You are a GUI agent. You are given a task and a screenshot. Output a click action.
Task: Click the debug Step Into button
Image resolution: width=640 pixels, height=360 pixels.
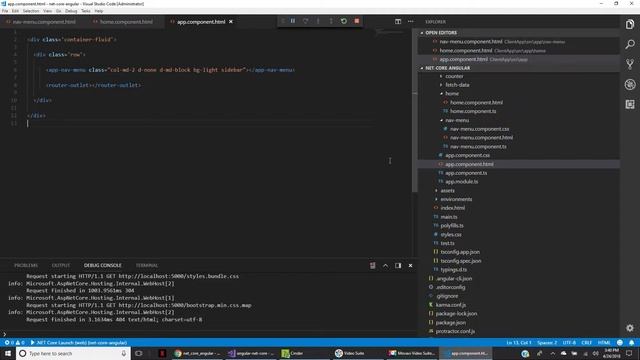click(x=318, y=21)
